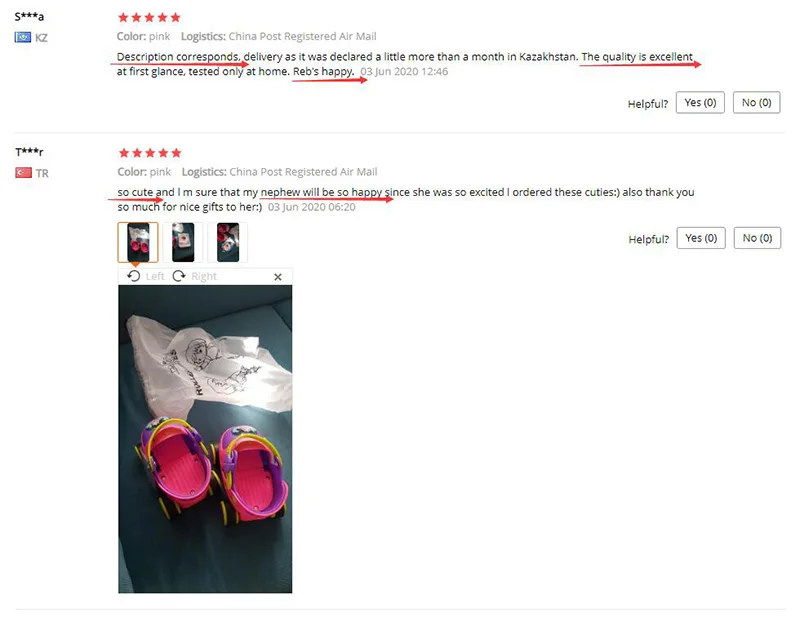Open the third review photo thumbnail
This screenshot has height=617, width=800.
click(x=228, y=242)
